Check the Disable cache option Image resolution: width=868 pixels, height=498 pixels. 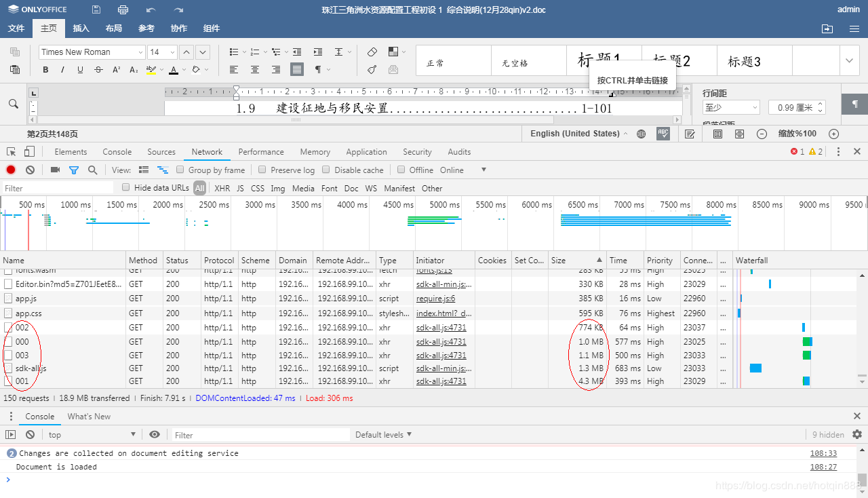coord(326,170)
